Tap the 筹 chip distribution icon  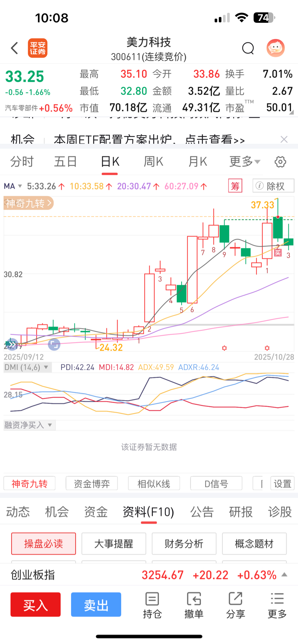pyautogui.click(x=235, y=186)
